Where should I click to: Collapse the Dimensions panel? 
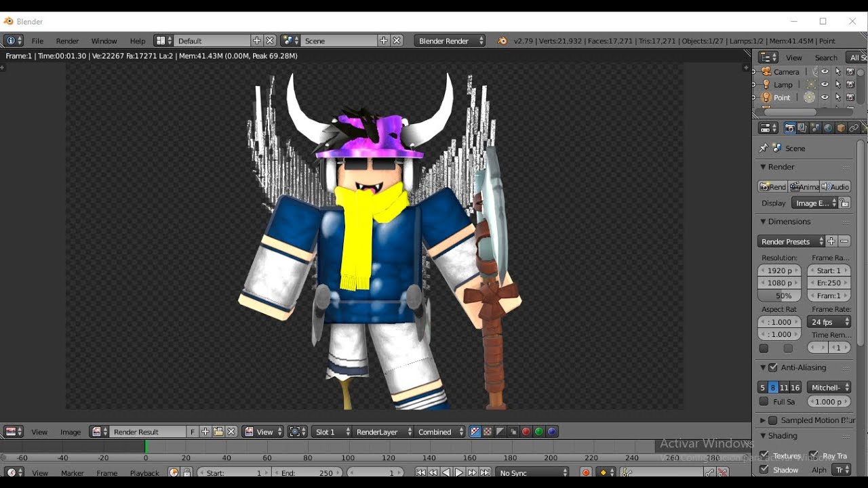(x=762, y=222)
